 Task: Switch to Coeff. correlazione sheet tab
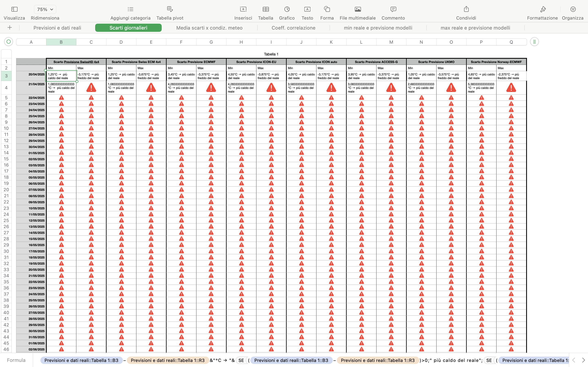[x=293, y=28]
